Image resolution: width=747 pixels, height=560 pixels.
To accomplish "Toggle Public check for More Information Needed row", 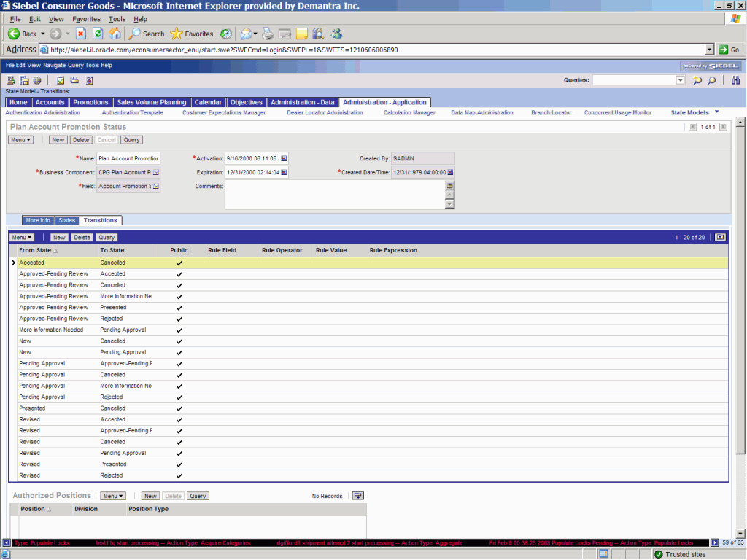I will (179, 330).
